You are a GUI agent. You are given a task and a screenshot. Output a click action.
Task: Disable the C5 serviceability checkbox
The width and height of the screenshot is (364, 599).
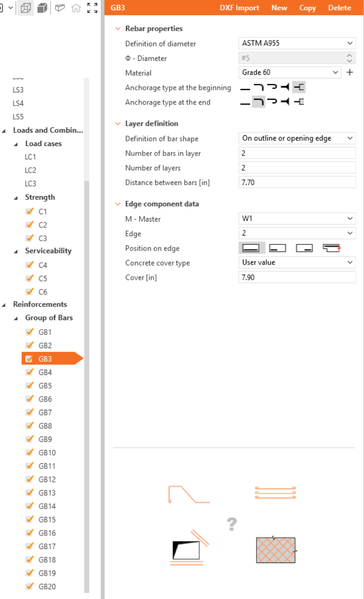(x=29, y=279)
